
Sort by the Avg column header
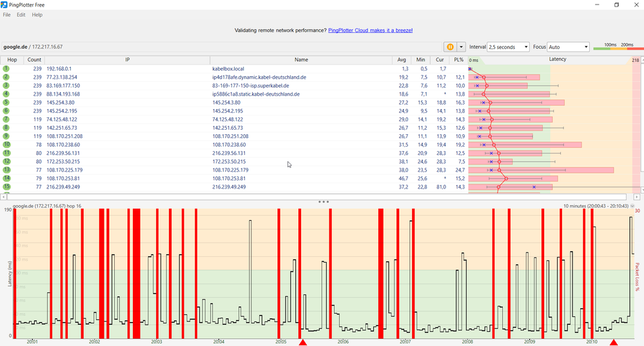pyautogui.click(x=402, y=59)
